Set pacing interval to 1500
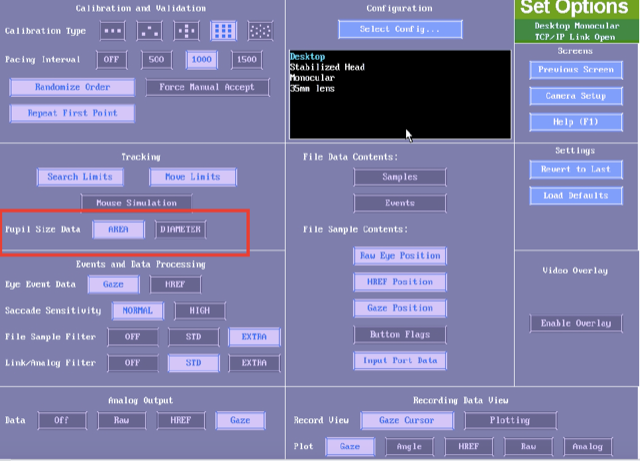 tap(247, 60)
